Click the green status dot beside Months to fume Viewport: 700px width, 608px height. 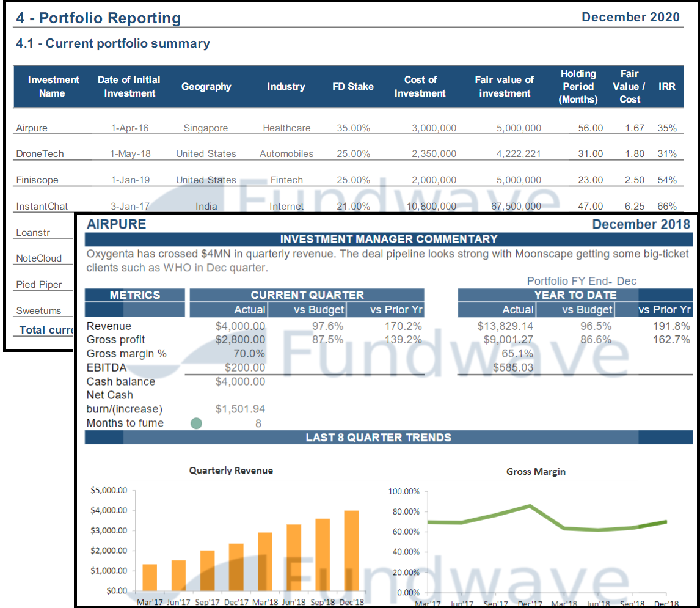pyautogui.click(x=196, y=423)
